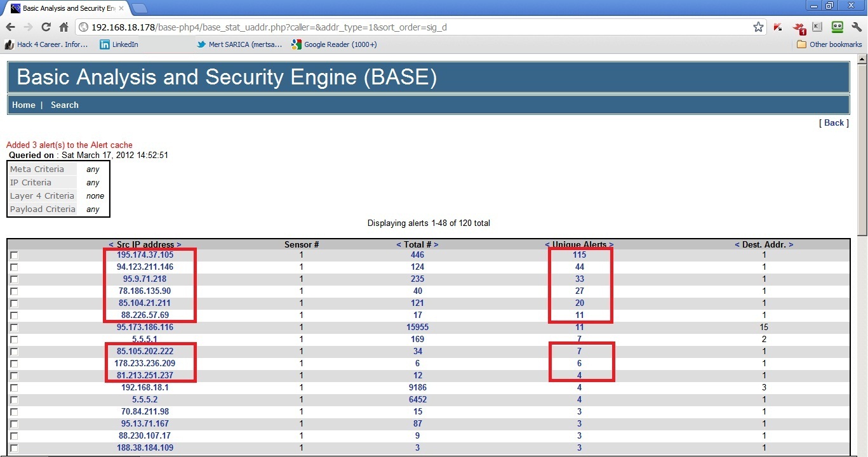Check the box for 195.174.37.105
Viewport: 868px width, 457px height.
(x=14, y=255)
